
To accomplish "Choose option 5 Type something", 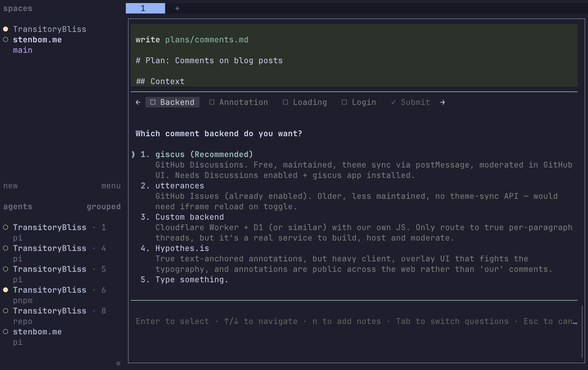I will coord(184,280).
